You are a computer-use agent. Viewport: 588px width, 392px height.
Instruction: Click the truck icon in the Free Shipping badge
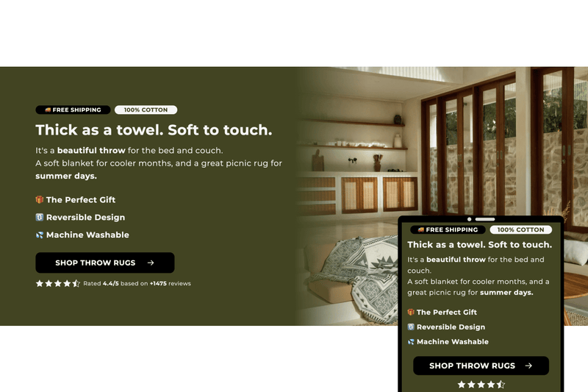[x=48, y=110]
